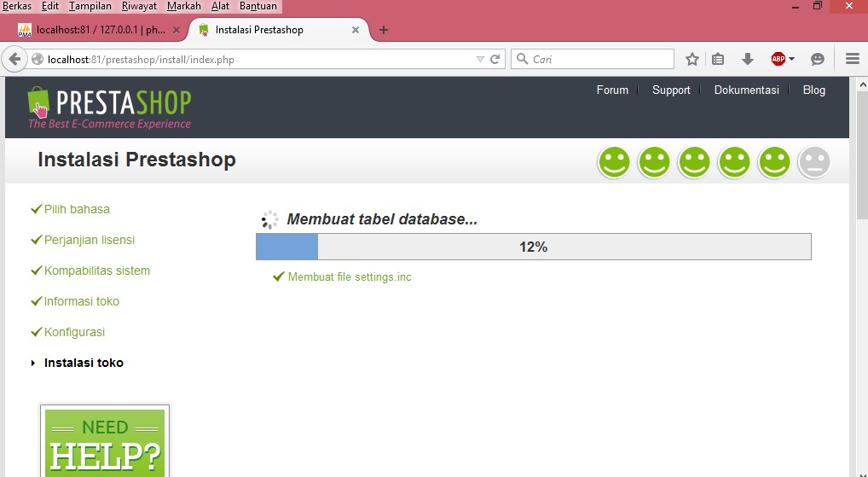This screenshot has width=868, height=477.
Task: Open the Alat menu
Action: (220, 6)
